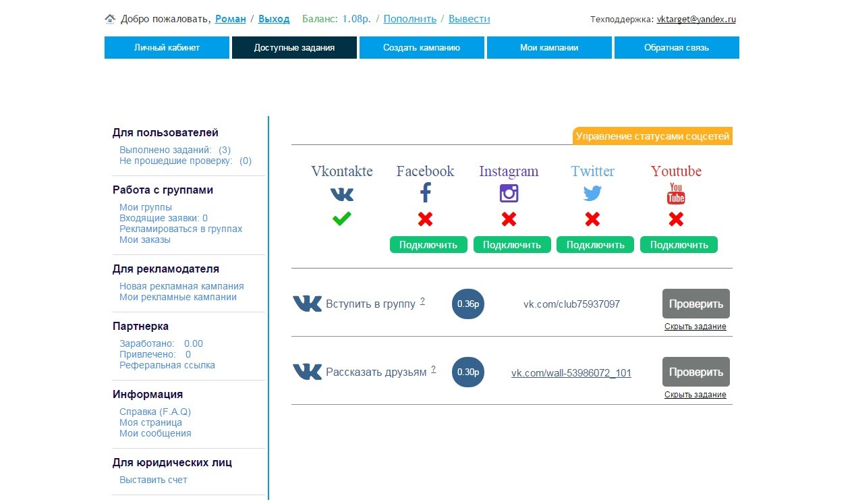The height and width of the screenshot is (504, 852).
Task: Click the Twitter bird logo icon
Action: 592,194
